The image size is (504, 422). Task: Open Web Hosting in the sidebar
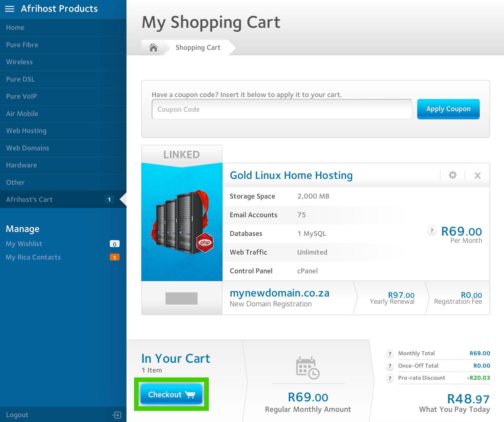coord(26,131)
